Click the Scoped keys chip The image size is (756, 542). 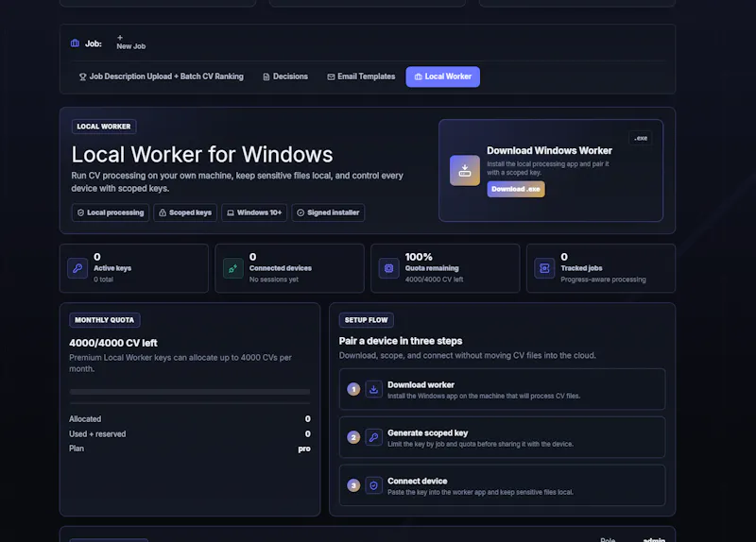pos(185,212)
